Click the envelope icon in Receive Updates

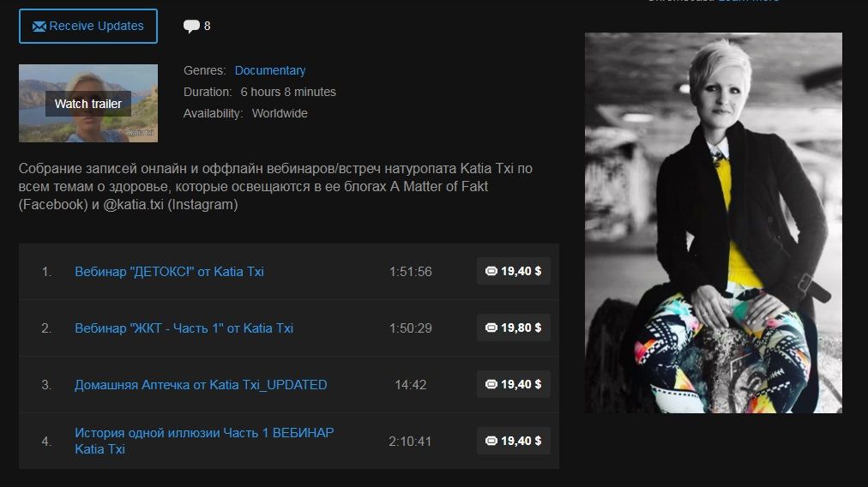coord(39,26)
